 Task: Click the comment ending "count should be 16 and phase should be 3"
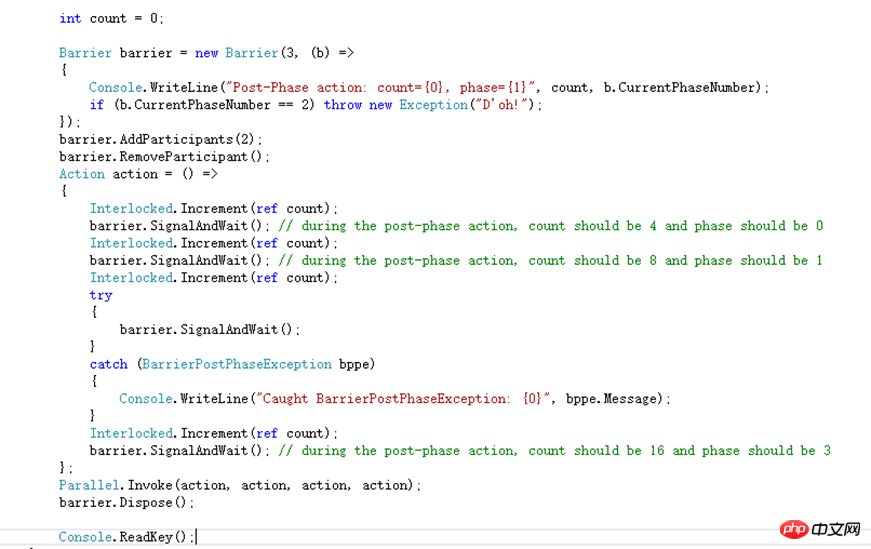point(554,451)
